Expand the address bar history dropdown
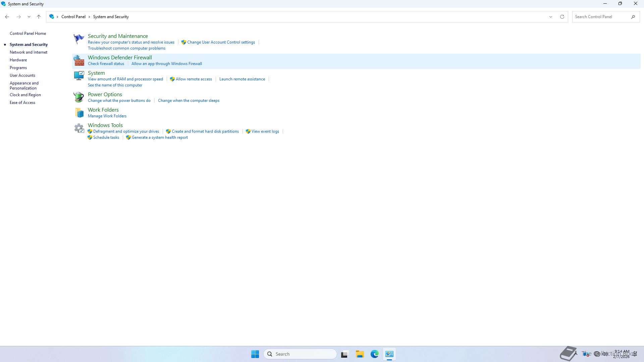Viewport: 644px width, 362px height. pos(550,17)
